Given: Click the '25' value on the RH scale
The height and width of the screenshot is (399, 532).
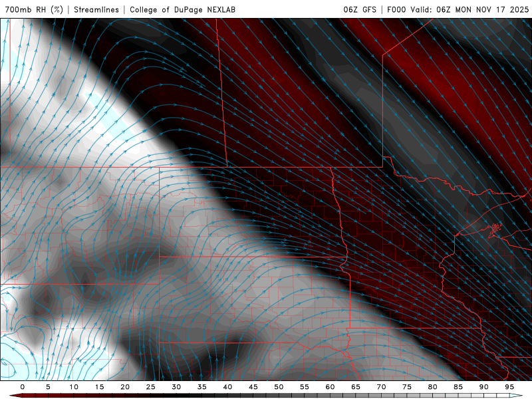Looking at the screenshot, I should (151, 387).
